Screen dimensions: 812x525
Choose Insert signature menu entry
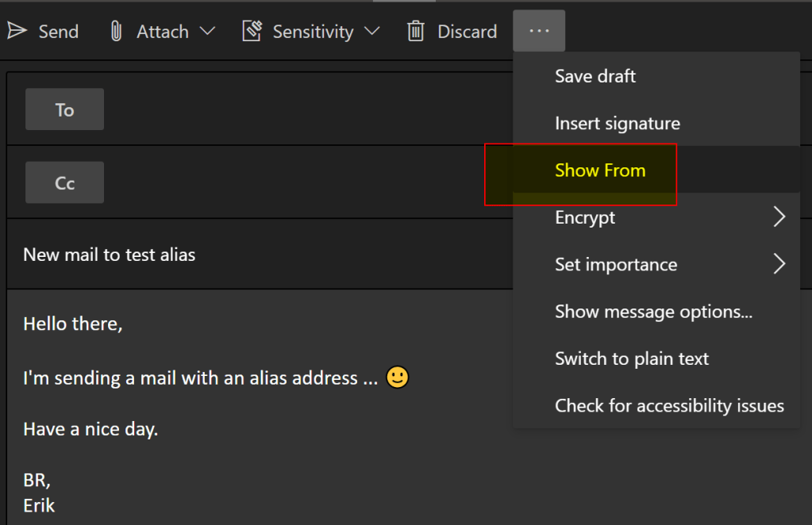click(x=617, y=124)
